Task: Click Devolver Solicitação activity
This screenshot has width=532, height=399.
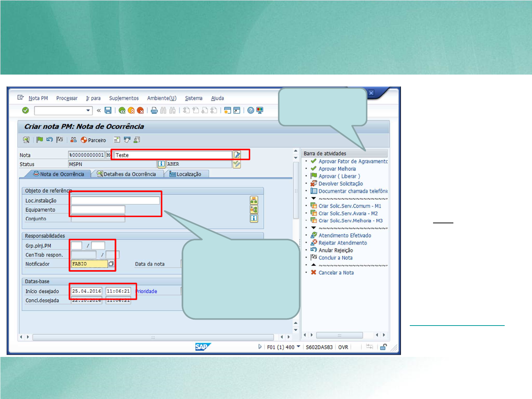Action: 340,184
